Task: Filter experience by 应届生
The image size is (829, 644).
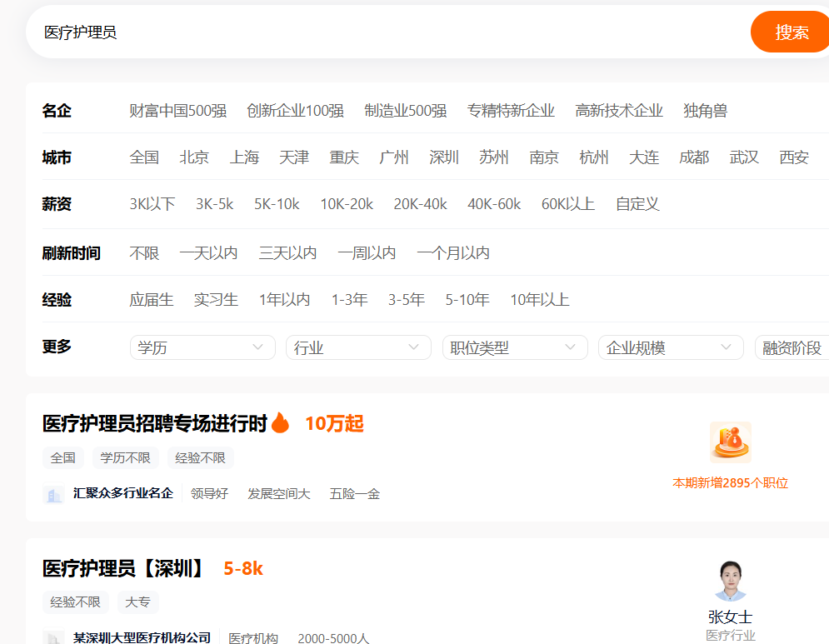Action: tap(151, 299)
